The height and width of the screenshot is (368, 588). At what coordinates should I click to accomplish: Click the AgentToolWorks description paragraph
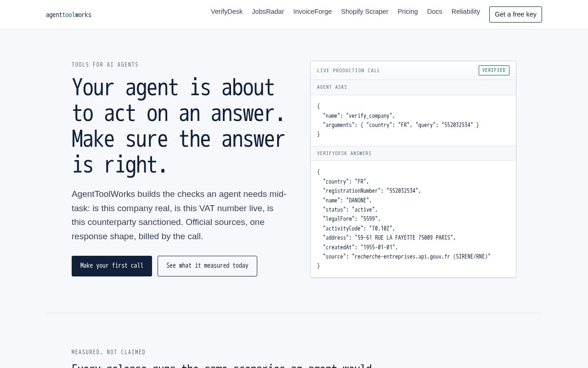(179, 215)
